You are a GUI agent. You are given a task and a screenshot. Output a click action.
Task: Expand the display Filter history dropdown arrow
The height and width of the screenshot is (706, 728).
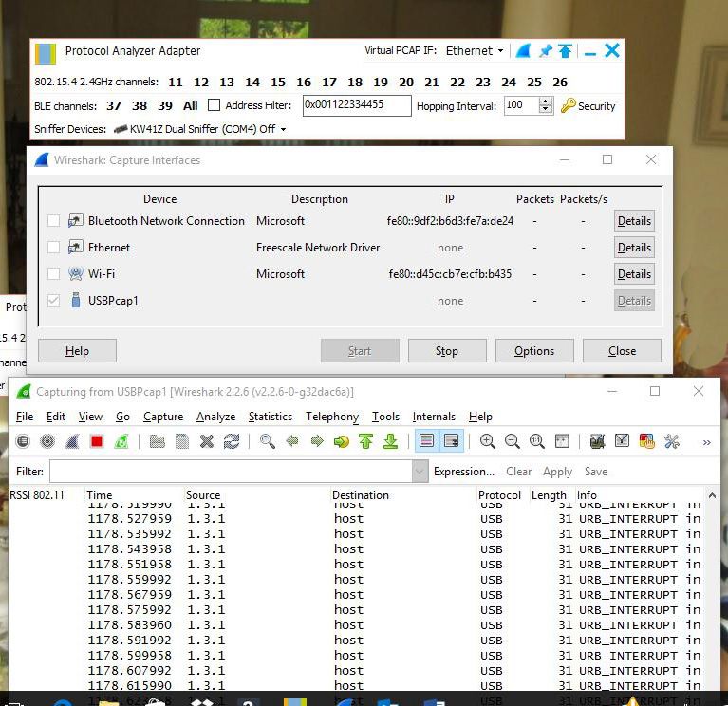click(x=420, y=472)
